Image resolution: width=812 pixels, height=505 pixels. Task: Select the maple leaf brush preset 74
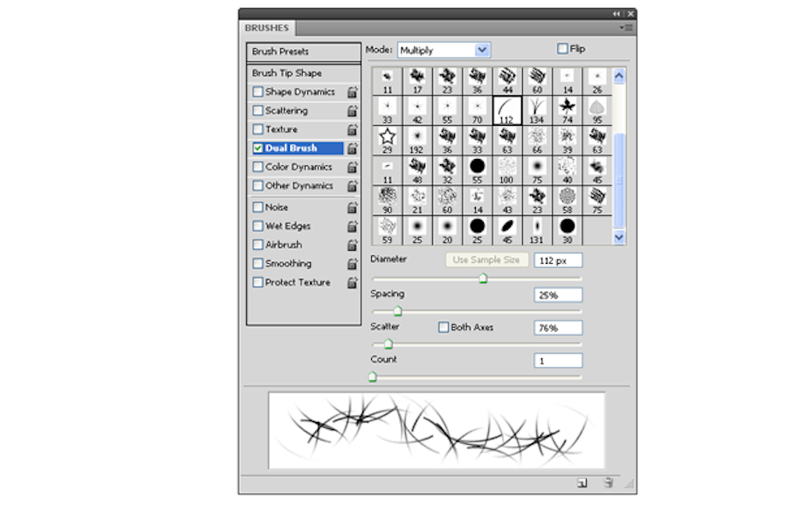(567, 107)
